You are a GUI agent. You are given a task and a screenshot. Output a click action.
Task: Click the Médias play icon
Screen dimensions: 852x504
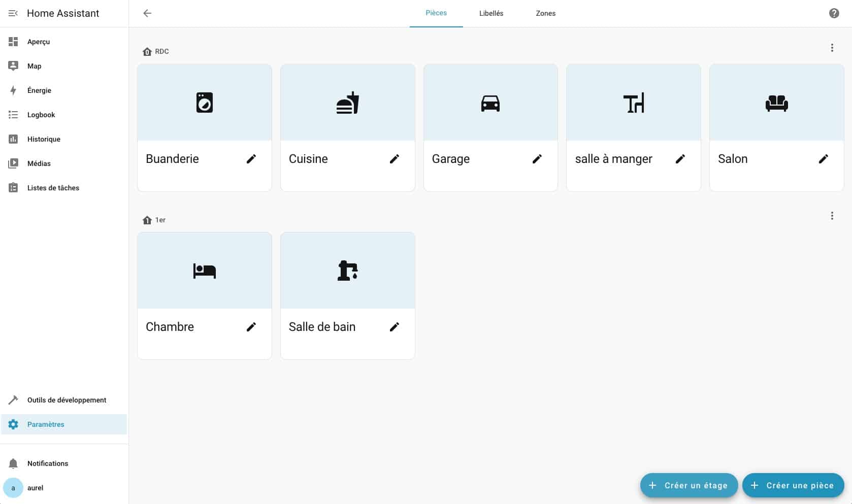click(13, 163)
